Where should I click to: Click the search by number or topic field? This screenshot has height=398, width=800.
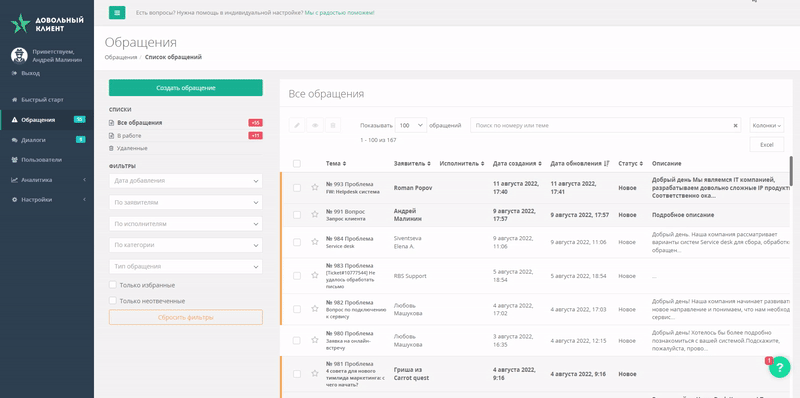pos(602,125)
